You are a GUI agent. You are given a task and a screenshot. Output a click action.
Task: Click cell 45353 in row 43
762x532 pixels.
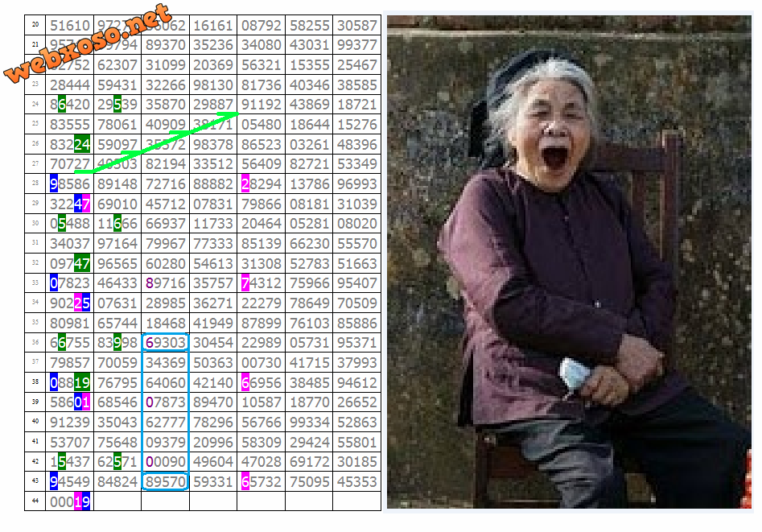click(x=356, y=481)
